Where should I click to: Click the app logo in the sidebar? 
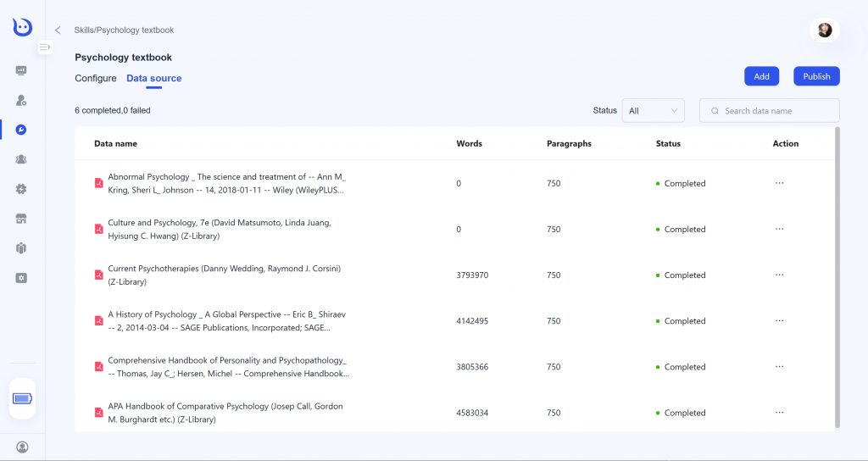pos(22,26)
